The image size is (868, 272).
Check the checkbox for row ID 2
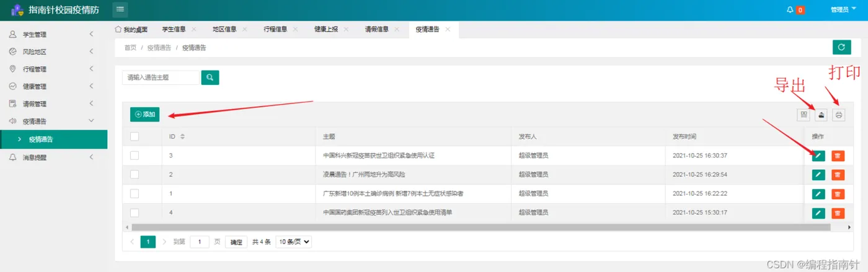click(135, 175)
